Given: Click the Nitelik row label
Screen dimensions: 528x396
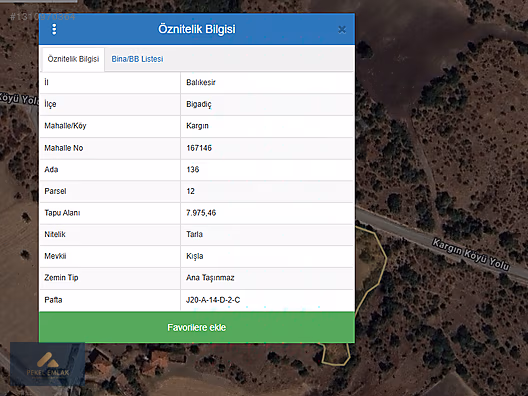Looking at the screenshot, I should coord(55,234).
